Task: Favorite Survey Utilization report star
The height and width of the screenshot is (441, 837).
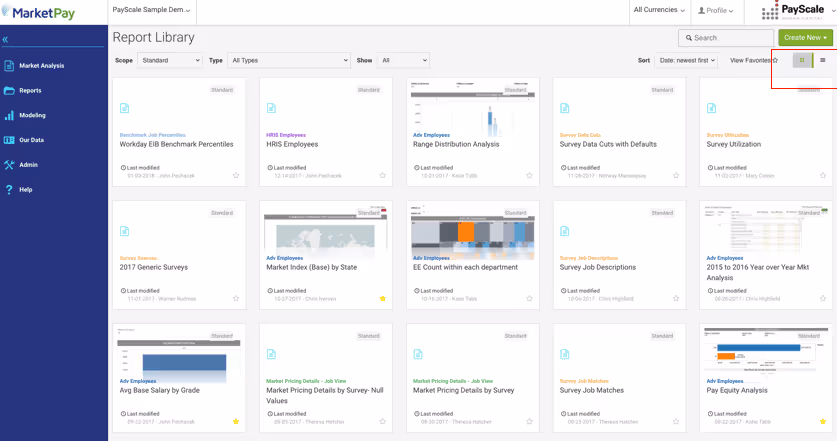Action: 823,175
